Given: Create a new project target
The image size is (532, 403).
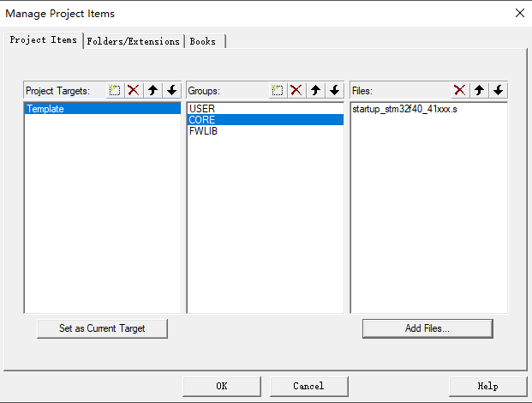Looking at the screenshot, I should [x=115, y=90].
